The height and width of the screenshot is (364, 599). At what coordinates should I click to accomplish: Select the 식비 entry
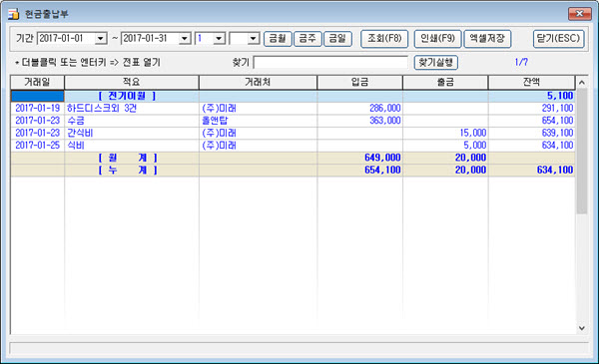tap(76, 146)
